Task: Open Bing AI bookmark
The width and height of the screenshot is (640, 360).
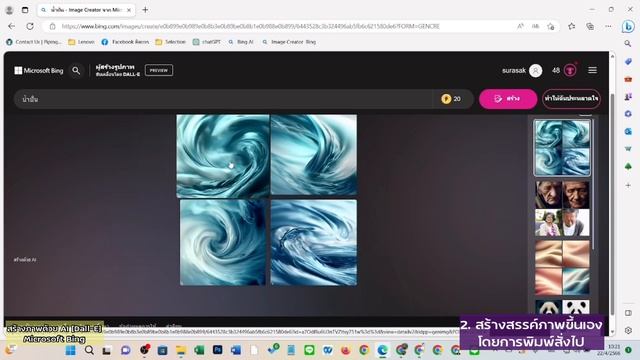Action: [x=241, y=42]
